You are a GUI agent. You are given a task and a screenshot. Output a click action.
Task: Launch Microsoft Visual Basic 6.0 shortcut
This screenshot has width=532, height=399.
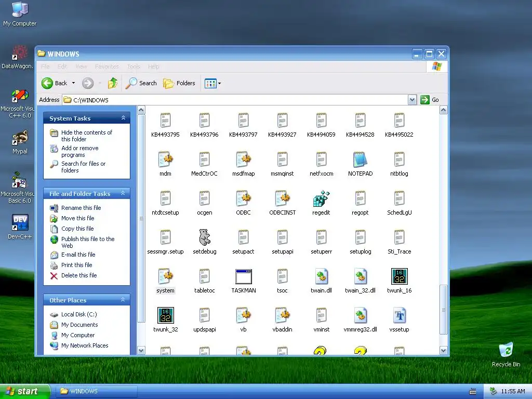click(20, 188)
